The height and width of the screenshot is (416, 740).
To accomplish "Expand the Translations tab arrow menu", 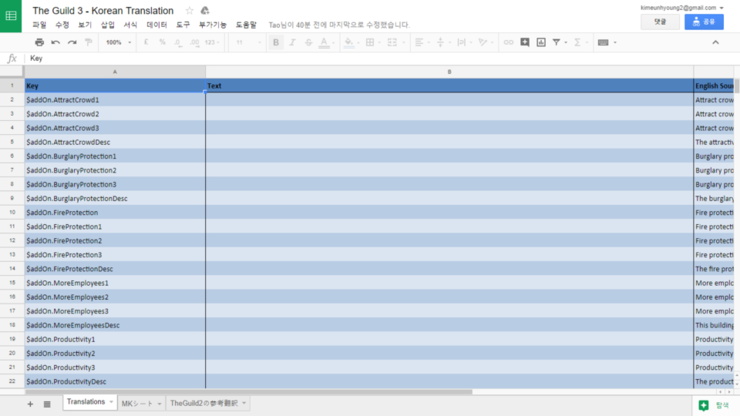I will tap(110, 403).
